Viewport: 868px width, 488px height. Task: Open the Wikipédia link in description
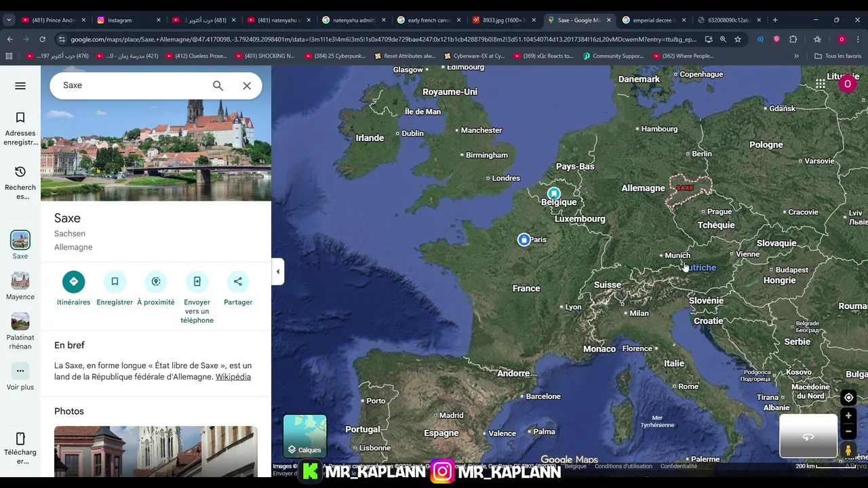[x=233, y=377]
